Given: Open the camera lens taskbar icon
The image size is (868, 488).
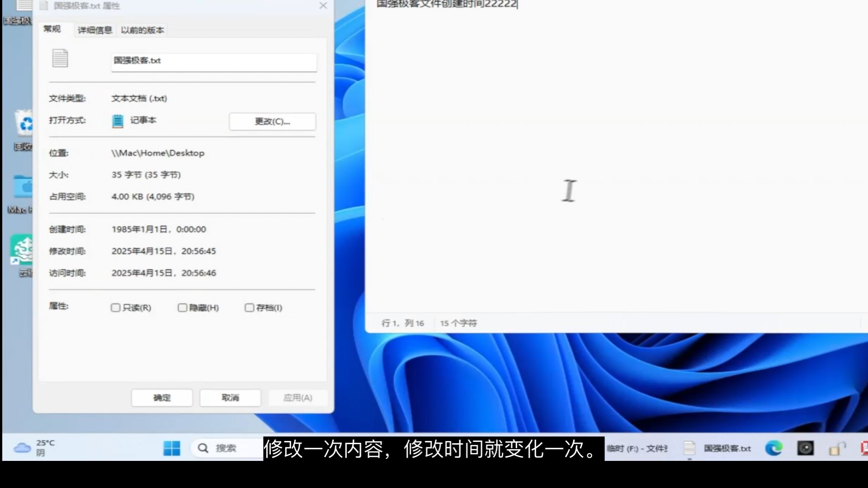Looking at the screenshot, I should (x=805, y=448).
